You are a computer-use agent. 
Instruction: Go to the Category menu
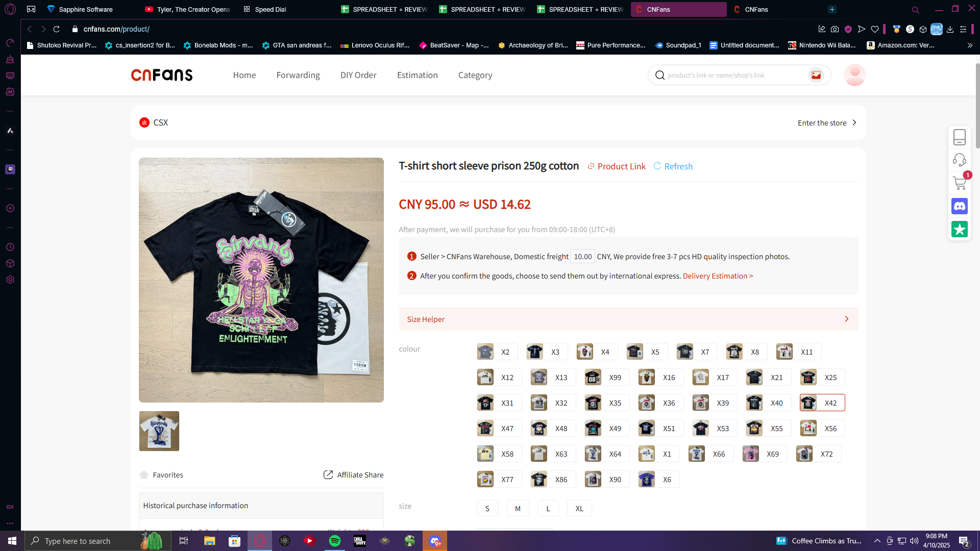pyautogui.click(x=475, y=75)
